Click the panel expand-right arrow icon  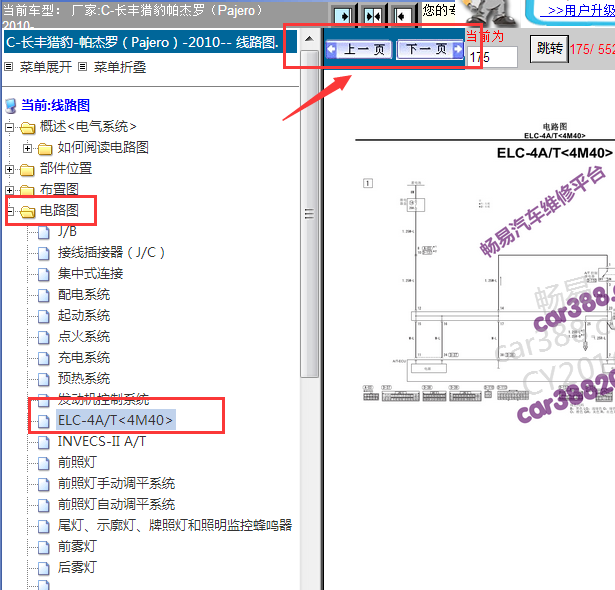[344, 16]
